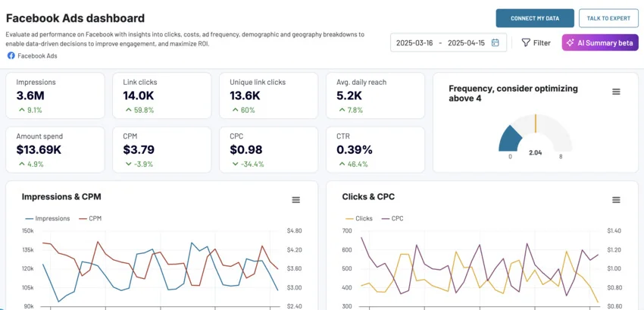
Task: Click the up arrow beside 60%
Action: pos(235,110)
